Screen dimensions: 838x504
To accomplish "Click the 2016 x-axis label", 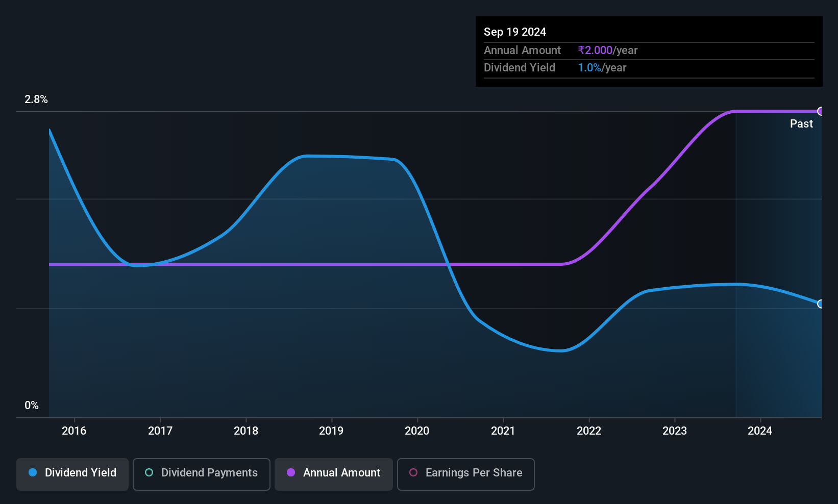I will tap(74, 431).
